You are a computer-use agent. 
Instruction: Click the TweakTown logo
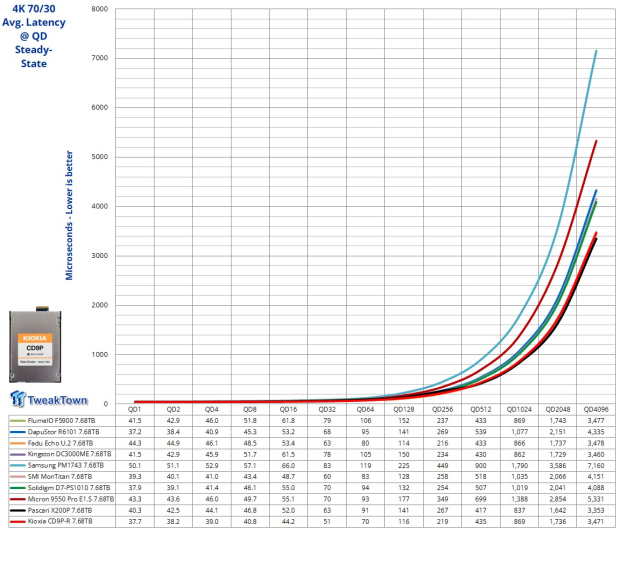pos(49,399)
